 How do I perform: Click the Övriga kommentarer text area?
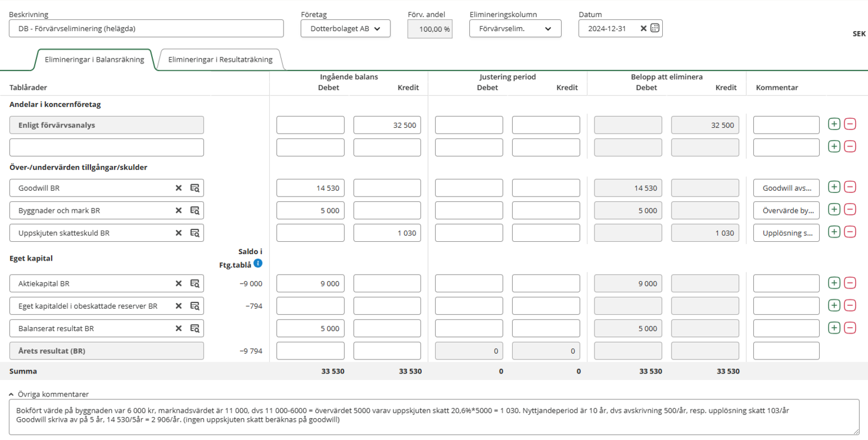(x=433, y=416)
